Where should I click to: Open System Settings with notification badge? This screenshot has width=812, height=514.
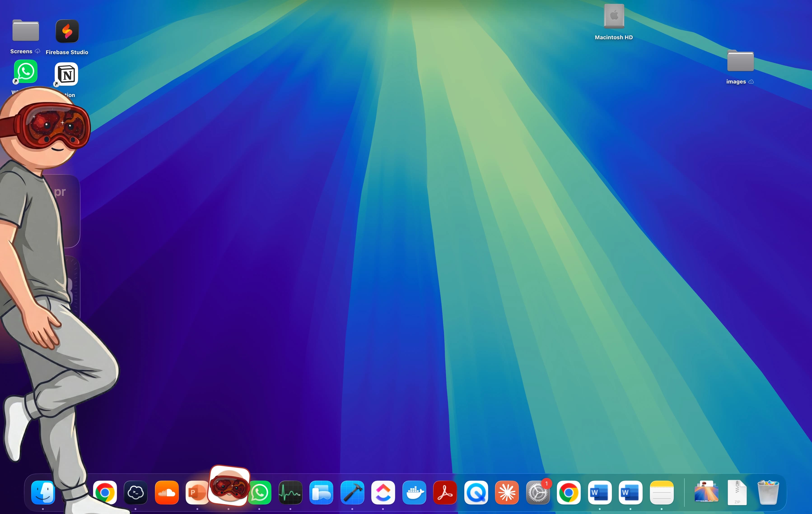coord(537,492)
